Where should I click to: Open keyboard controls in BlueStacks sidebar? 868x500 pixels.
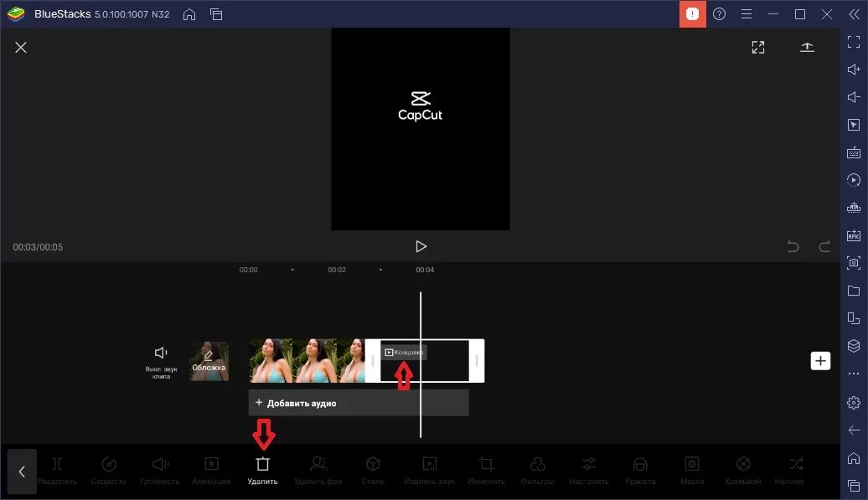click(x=854, y=152)
